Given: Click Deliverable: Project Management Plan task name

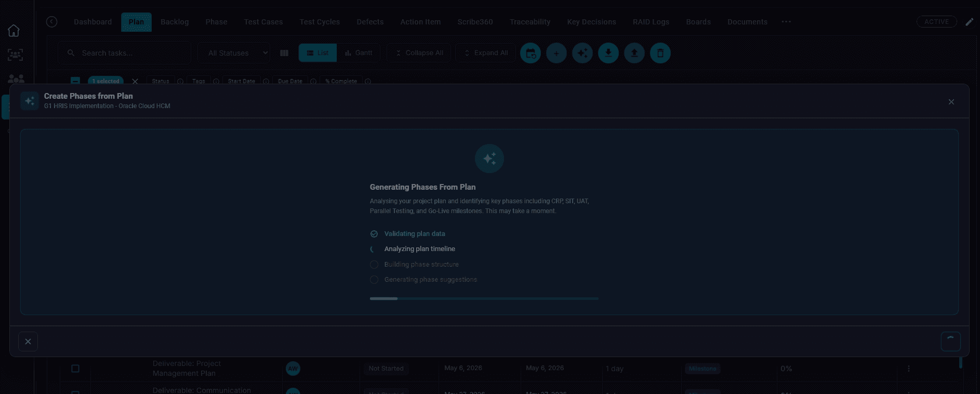Looking at the screenshot, I should (x=187, y=369).
